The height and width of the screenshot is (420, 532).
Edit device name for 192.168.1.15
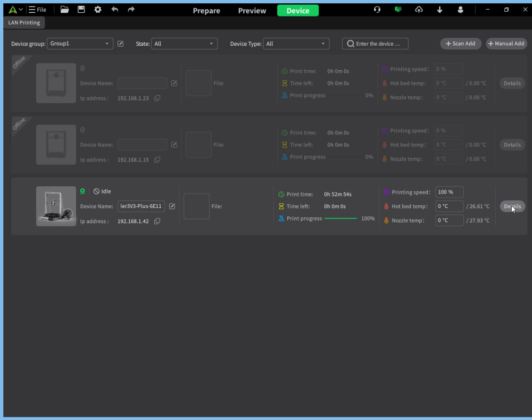174,145
